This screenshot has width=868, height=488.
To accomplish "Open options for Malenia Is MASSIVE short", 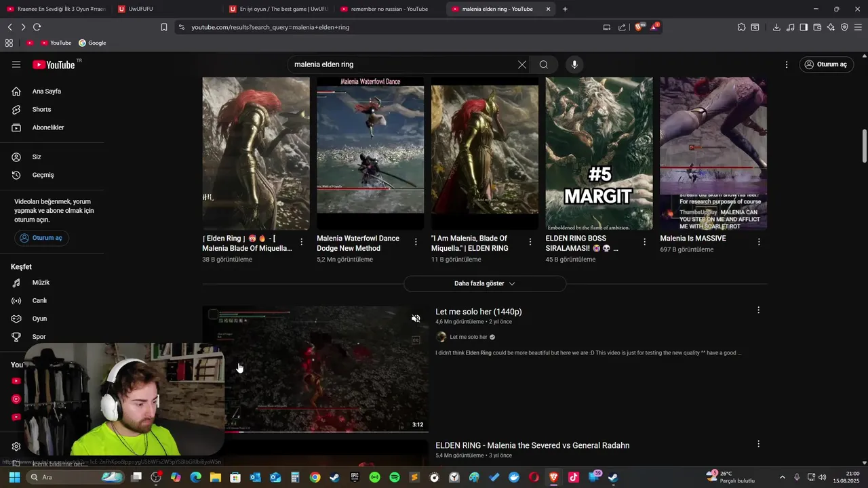I will tap(759, 242).
